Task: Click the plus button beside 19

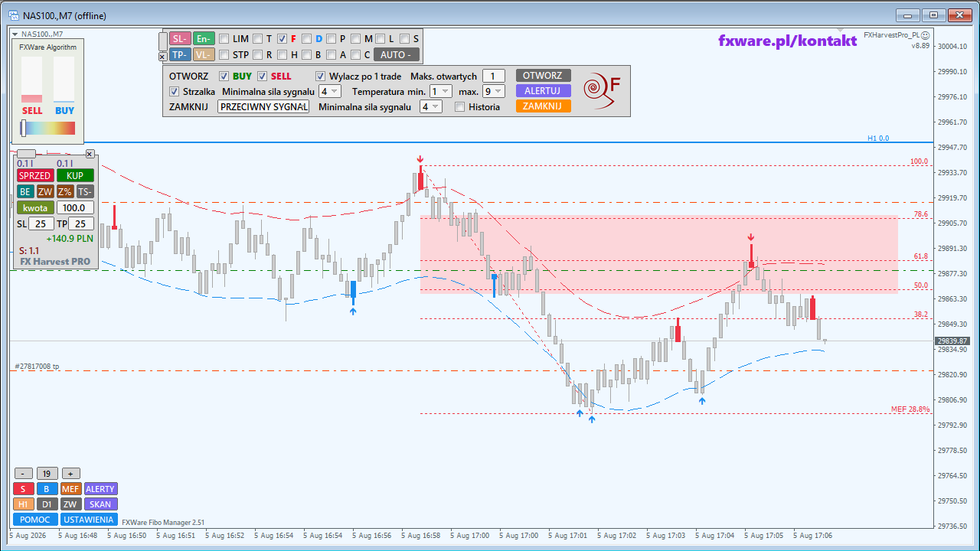Action: 70,473
